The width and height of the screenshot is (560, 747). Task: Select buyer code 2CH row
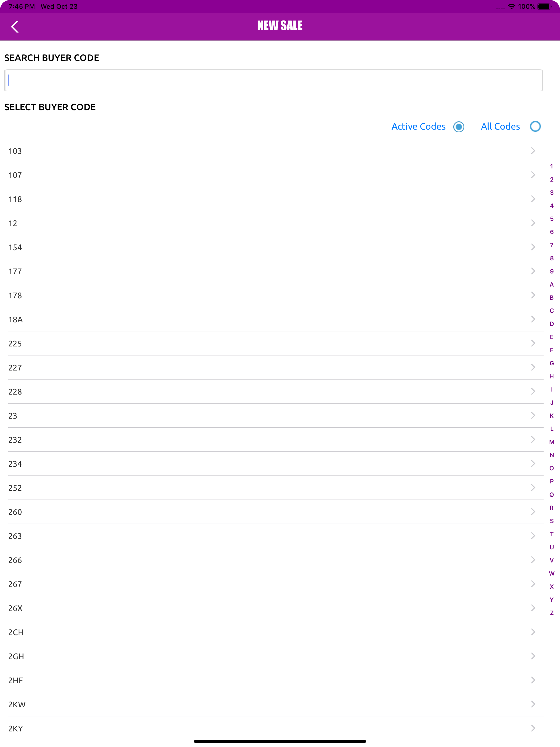pyautogui.click(x=276, y=632)
